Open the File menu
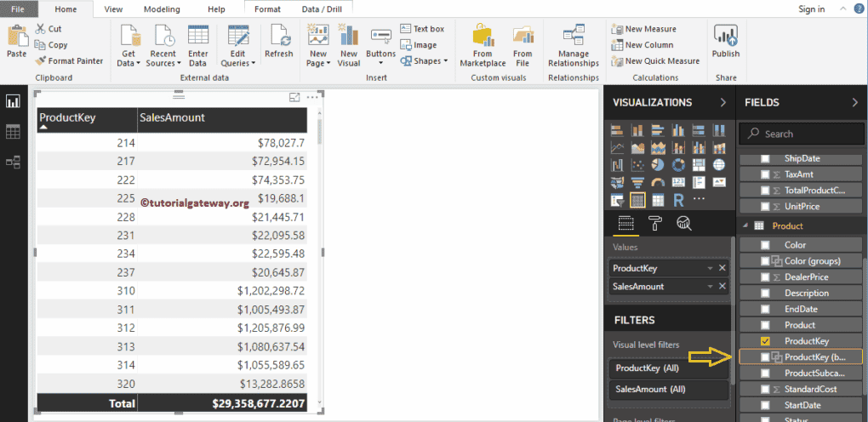 pyautogui.click(x=18, y=9)
